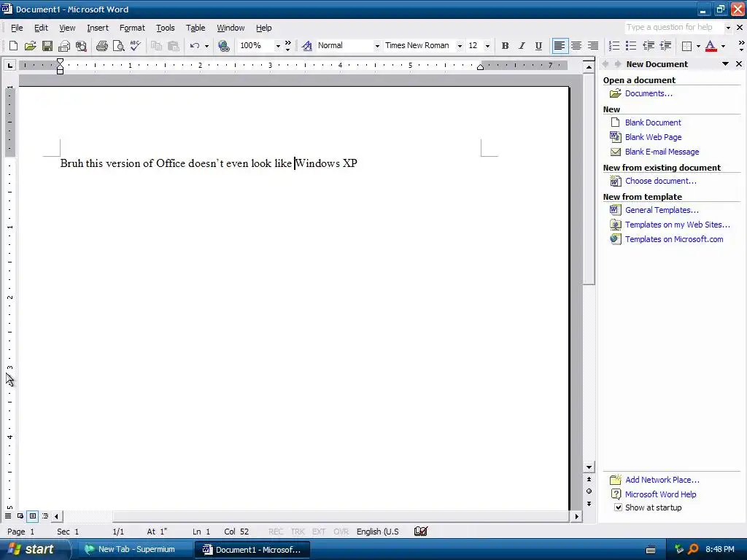
Task: Toggle italic formatting
Action: [x=522, y=46]
